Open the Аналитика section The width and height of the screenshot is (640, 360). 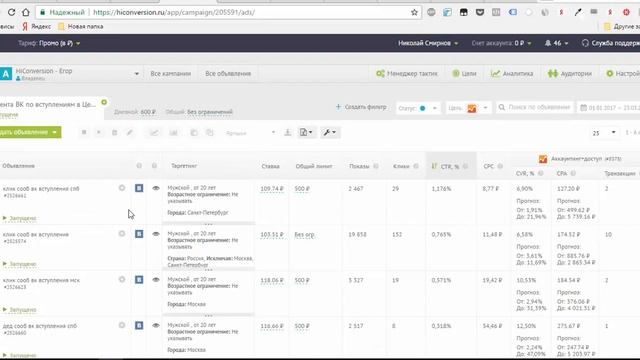pos(512,74)
